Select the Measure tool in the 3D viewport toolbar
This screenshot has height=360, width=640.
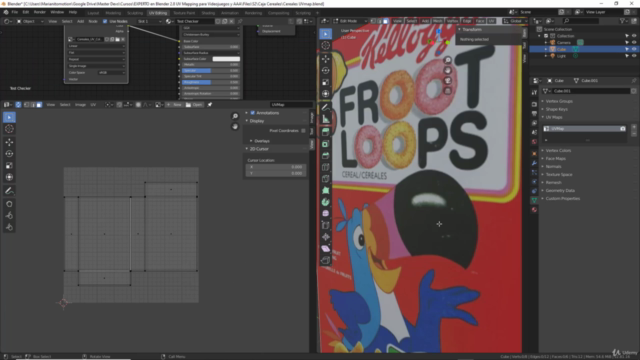pos(325,119)
